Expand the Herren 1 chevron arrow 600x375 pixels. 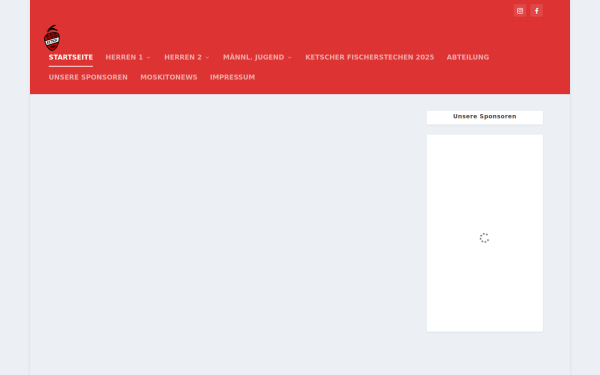[x=148, y=58]
